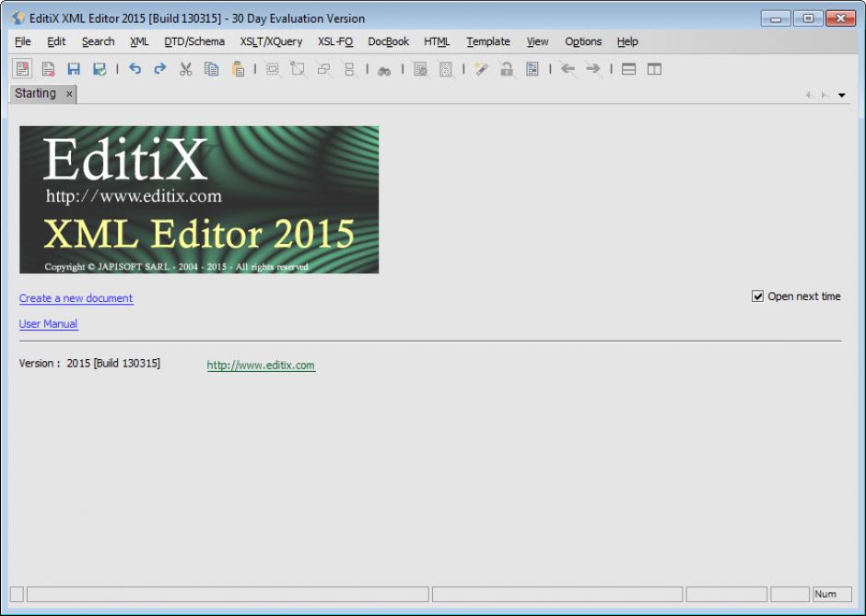The image size is (866, 616).
Task: Open the XML menu
Action: click(x=139, y=41)
